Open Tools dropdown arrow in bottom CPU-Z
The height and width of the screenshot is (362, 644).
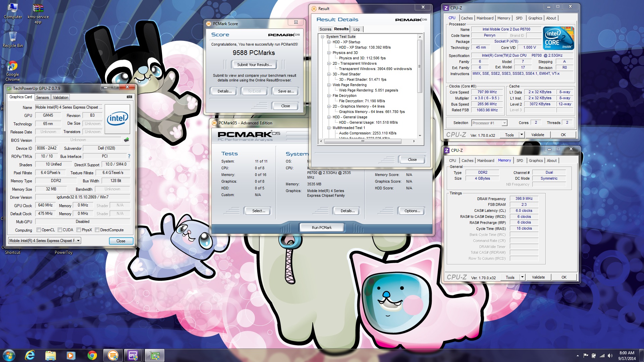coord(522,277)
